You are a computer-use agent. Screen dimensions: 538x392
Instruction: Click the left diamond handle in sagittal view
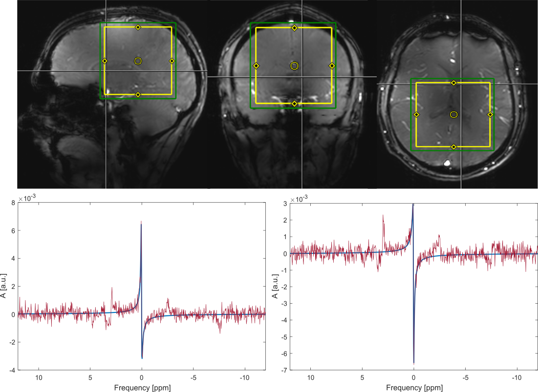point(105,61)
